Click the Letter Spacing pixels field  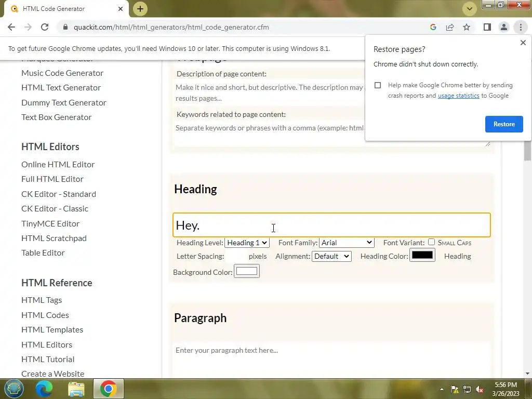pos(236,256)
